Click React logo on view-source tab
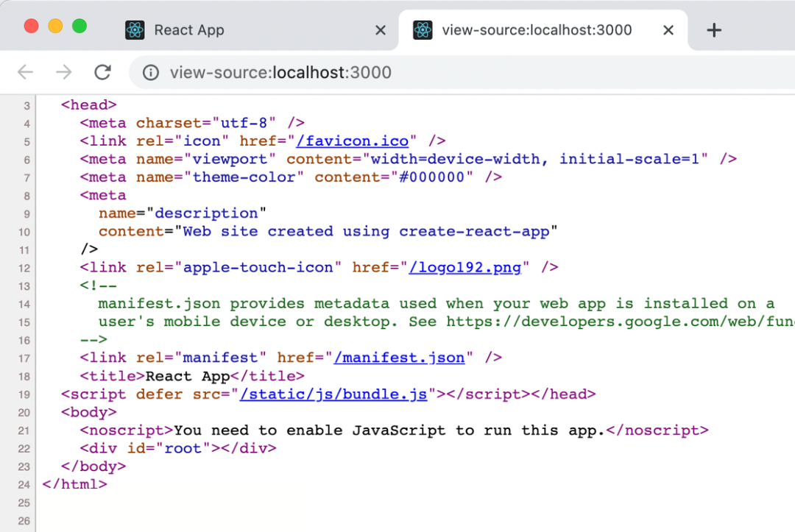 [x=423, y=30]
